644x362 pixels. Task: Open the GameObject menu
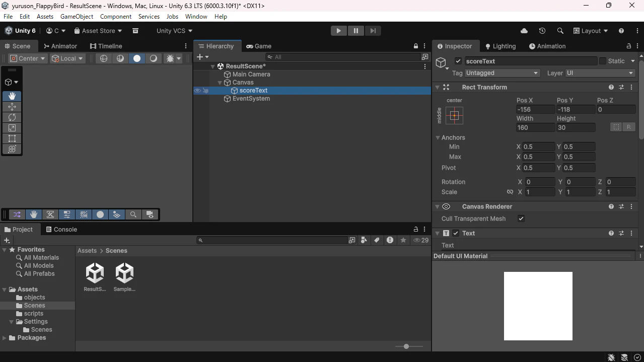77,17
